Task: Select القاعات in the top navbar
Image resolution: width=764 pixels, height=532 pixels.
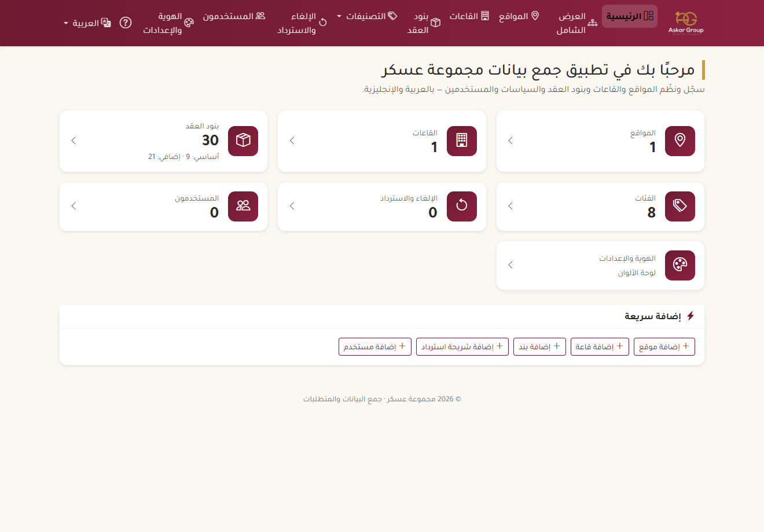Action: click(469, 16)
